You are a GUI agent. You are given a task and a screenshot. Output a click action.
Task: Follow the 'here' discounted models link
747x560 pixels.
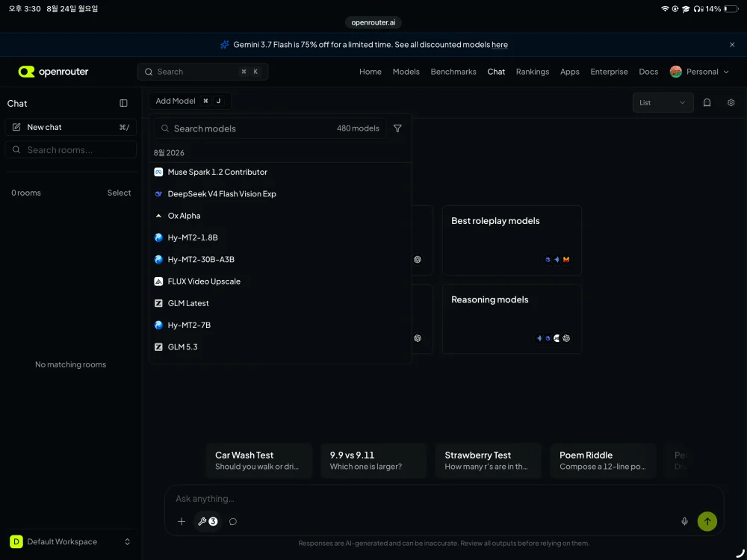coord(499,45)
